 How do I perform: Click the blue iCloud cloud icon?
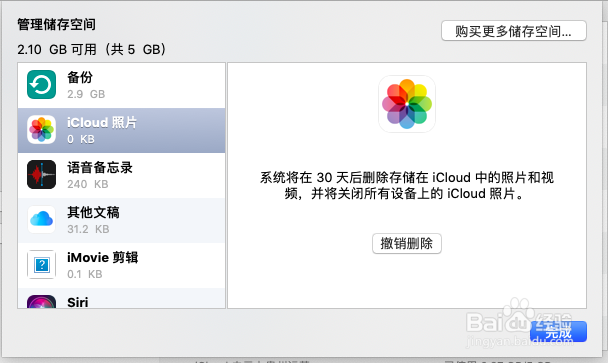click(x=41, y=220)
